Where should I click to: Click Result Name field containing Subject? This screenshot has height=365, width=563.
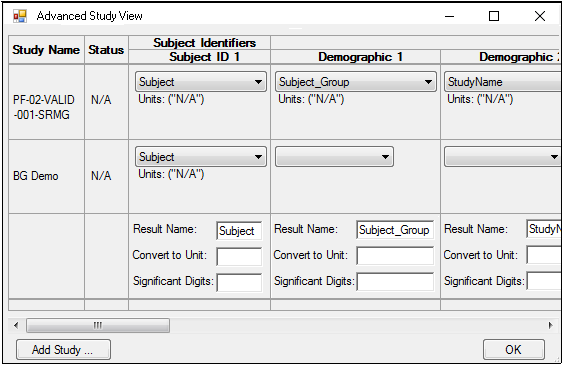click(x=239, y=230)
